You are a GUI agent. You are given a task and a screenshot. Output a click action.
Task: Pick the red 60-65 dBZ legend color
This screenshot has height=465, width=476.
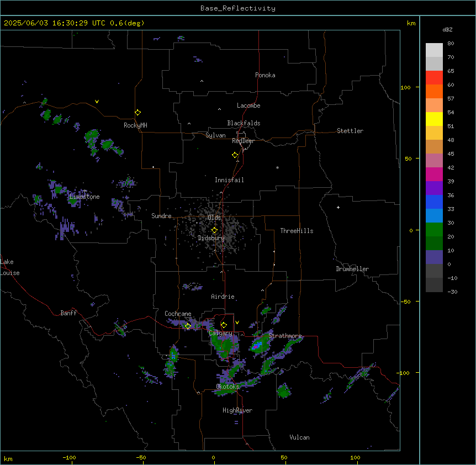click(x=434, y=78)
